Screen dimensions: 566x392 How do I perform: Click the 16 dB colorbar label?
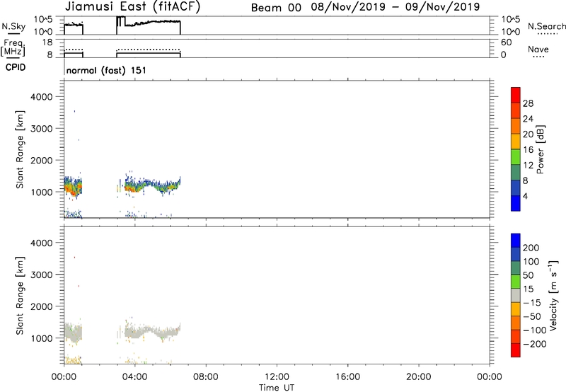pos(528,150)
